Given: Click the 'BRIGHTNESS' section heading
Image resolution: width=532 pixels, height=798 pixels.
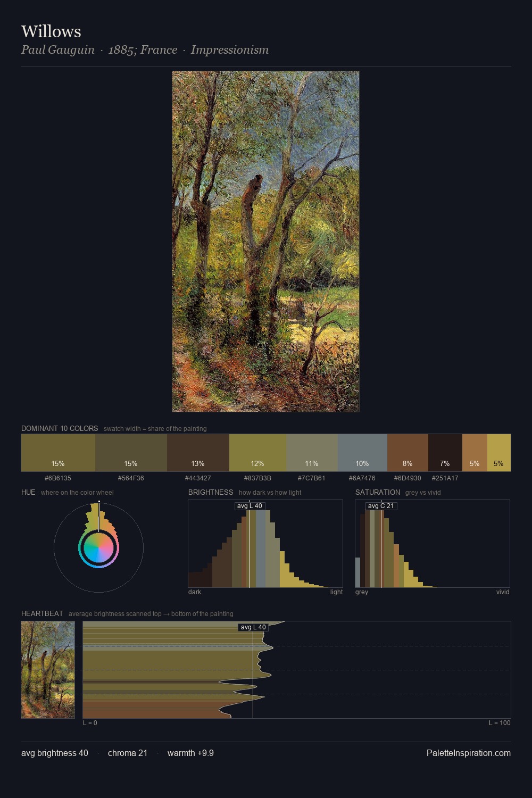Looking at the screenshot, I should pyautogui.click(x=211, y=492).
